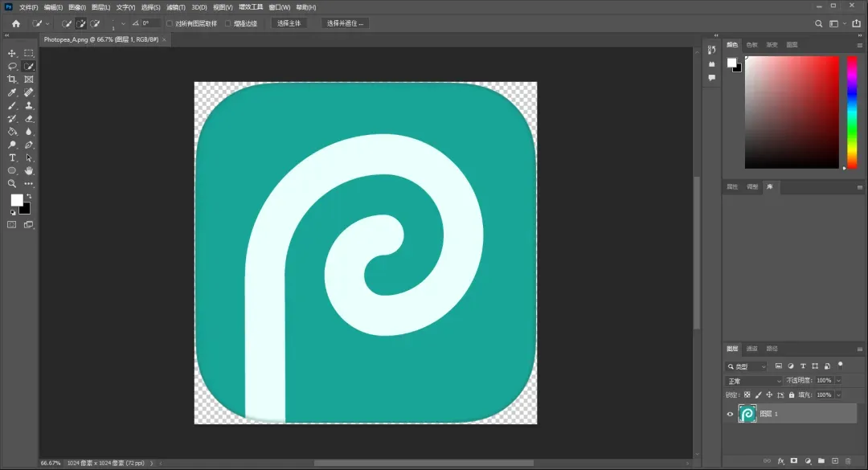Select the Eyedropper tool
868x470 pixels.
pos(11,92)
